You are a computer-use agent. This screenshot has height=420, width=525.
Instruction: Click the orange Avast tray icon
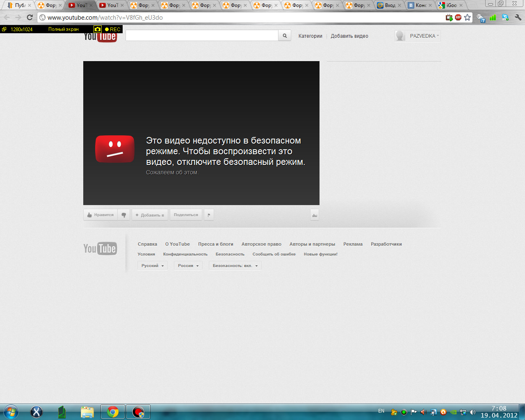443,412
